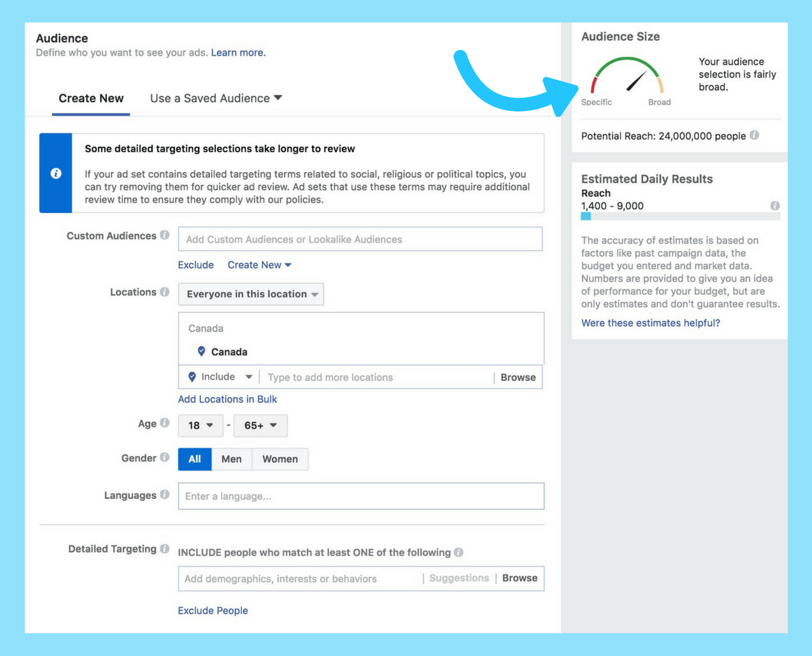Click Were these estimates helpful link
The height and width of the screenshot is (656, 812).
click(x=651, y=323)
